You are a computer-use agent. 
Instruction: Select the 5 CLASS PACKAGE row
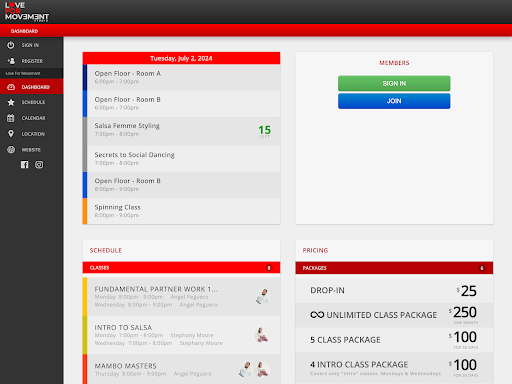coord(394,340)
